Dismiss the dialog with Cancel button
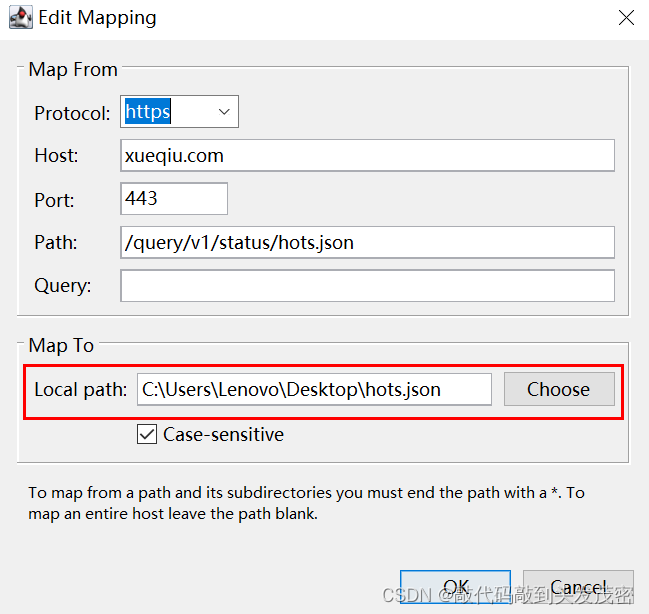The width and height of the screenshot is (649, 614). pyautogui.click(x=578, y=587)
